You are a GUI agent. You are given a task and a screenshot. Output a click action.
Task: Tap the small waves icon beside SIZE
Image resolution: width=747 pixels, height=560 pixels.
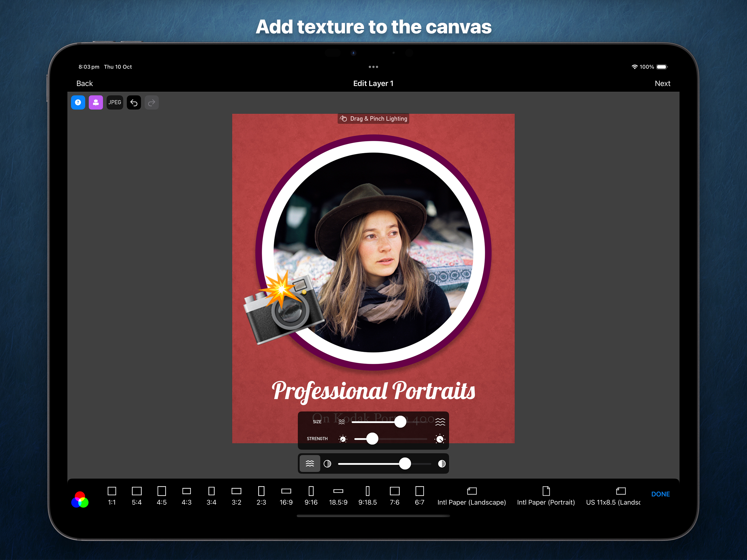point(342,422)
